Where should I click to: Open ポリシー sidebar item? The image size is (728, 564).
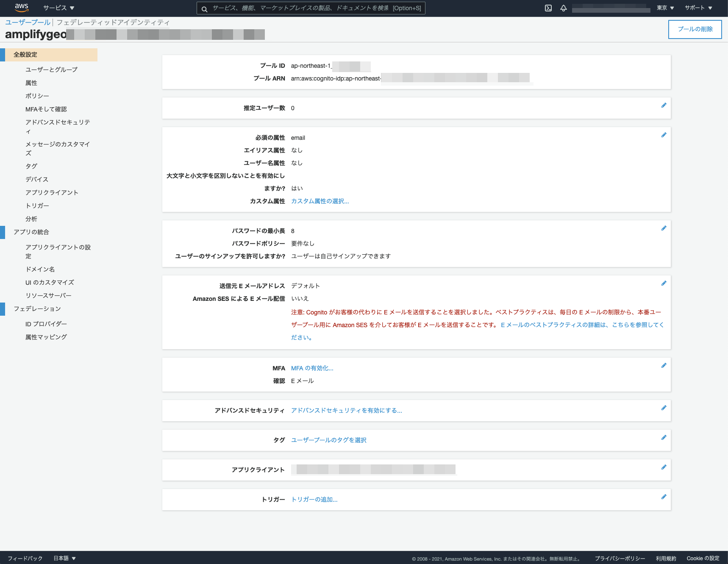point(37,96)
